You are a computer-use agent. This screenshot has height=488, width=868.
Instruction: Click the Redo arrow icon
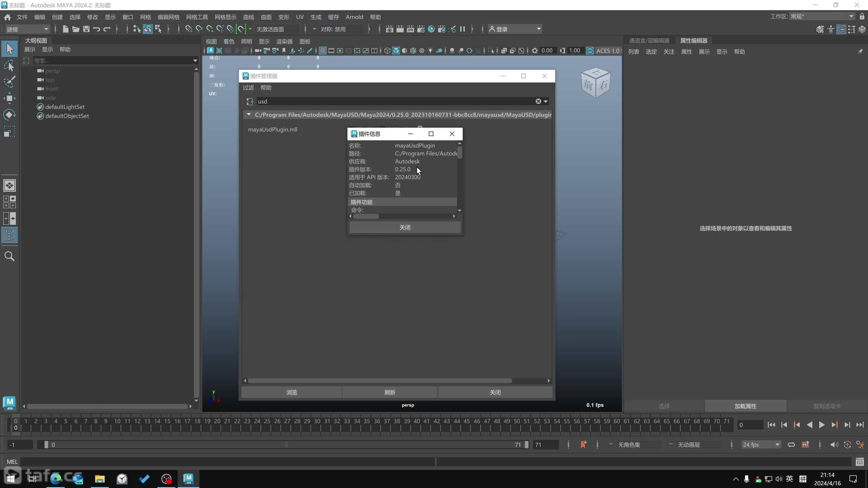tap(107, 29)
